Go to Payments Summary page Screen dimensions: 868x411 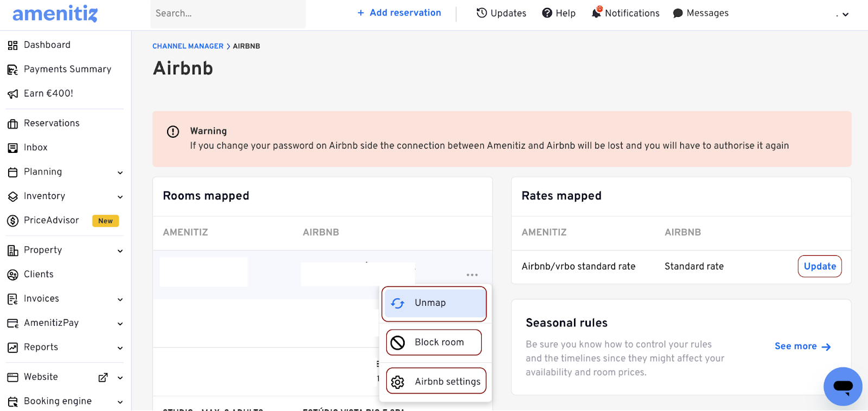(67, 69)
